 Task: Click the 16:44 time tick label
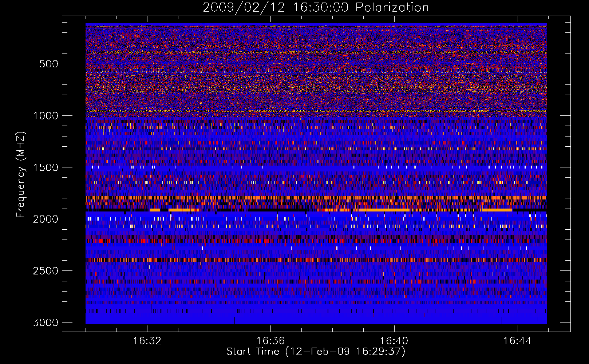517,341
